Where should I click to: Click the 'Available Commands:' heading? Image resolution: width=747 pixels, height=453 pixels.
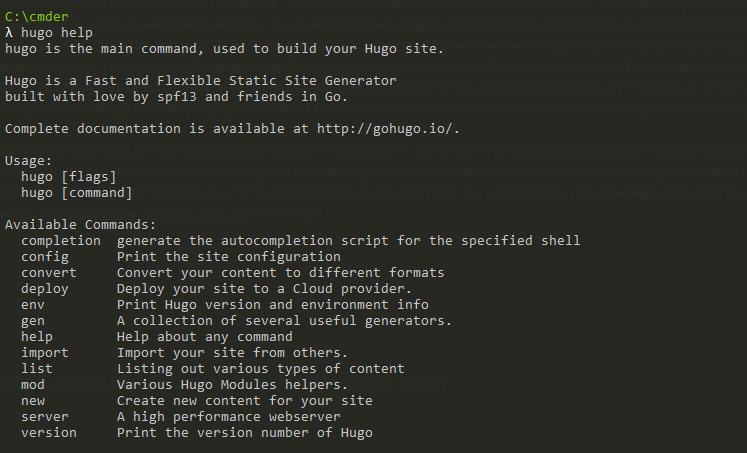[81, 224]
